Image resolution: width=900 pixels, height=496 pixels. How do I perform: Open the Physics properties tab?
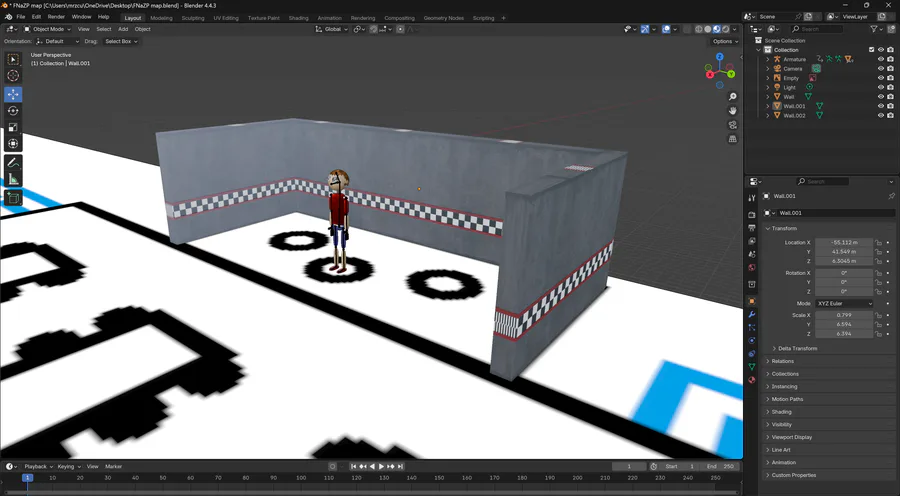[752, 340]
